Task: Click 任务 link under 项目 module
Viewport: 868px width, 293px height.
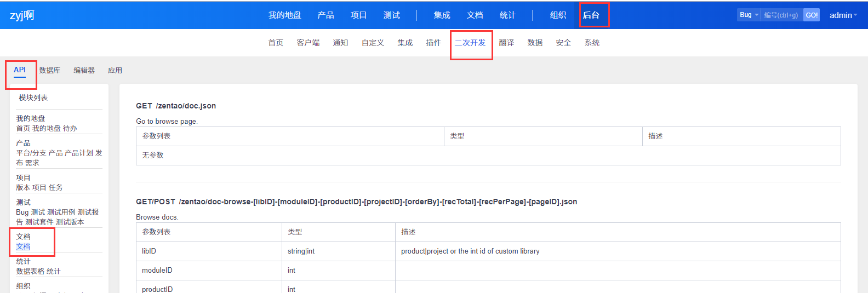Action: (55, 187)
